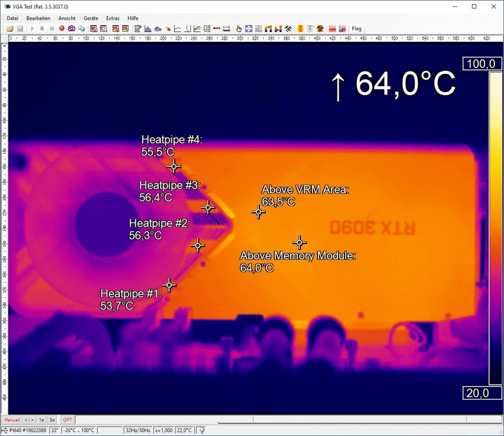Click the ε=1,000 emissivity status field
Image resolution: width=504 pixels, height=436 pixels.
coord(164,430)
